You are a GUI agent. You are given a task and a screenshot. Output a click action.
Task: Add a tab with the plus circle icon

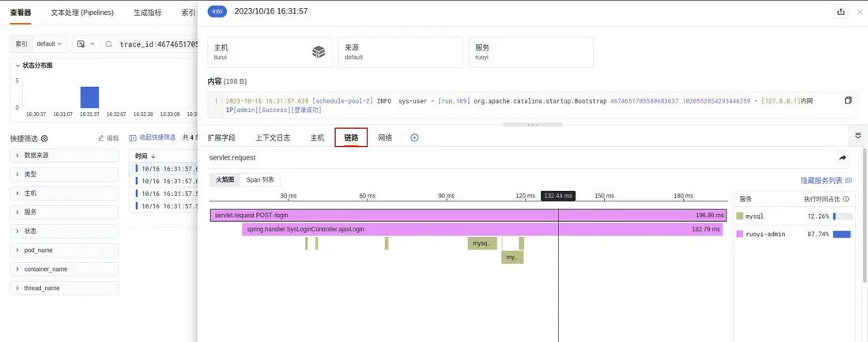tap(414, 137)
